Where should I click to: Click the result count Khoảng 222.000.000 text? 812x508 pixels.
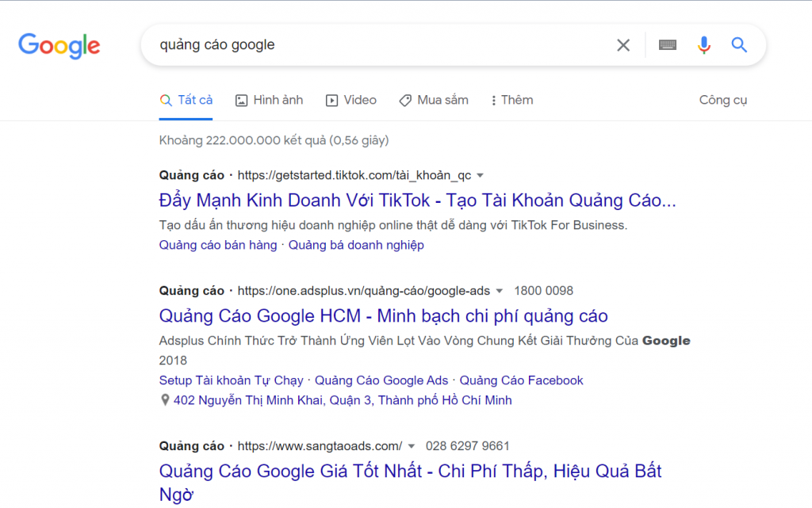274,140
